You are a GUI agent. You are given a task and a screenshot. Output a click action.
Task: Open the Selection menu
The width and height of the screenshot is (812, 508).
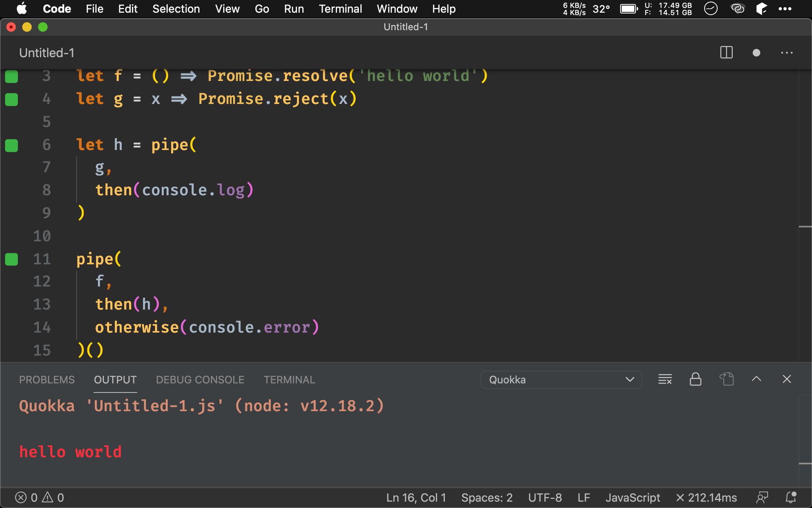pyautogui.click(x=176, y=9)
